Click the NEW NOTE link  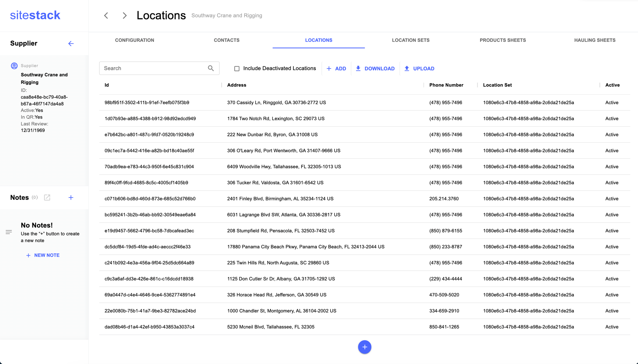(x=43, y=255)
